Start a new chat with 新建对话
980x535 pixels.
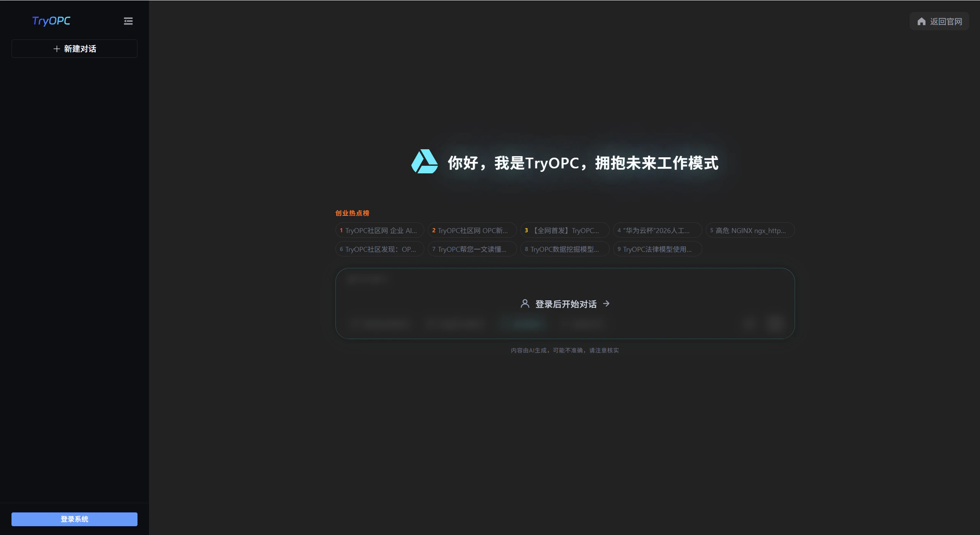point(74,49)
